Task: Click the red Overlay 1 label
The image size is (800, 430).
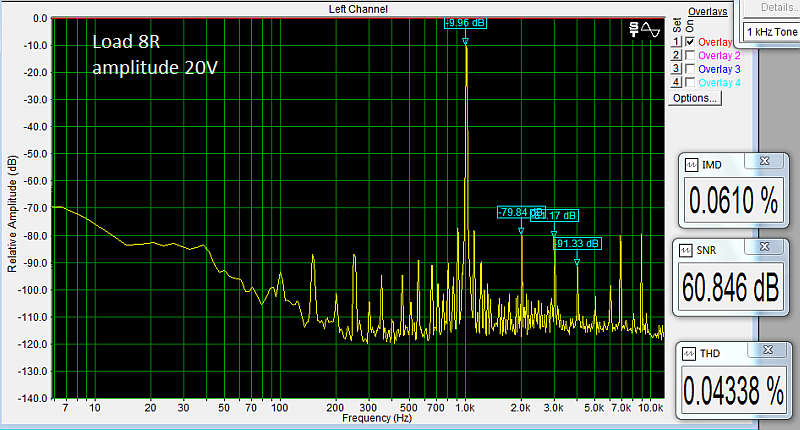Action: (715, 42)
